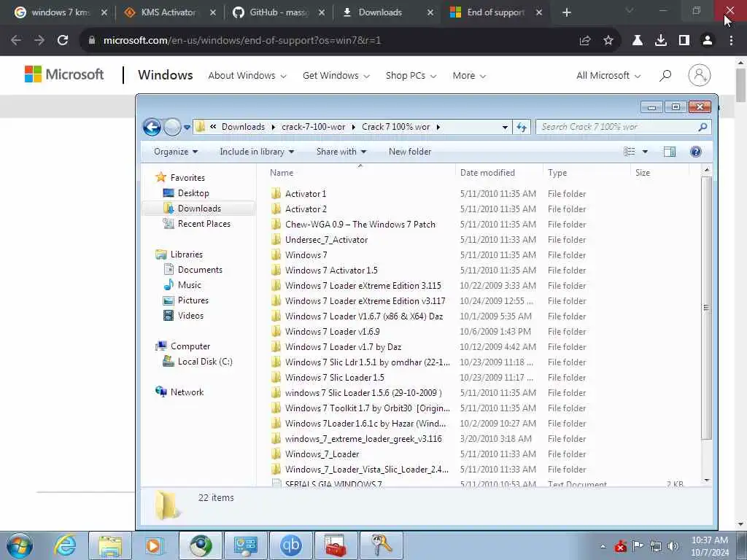Viewport: 747px width, 560px height.
Task: Expand the address bar history dropdown
Action: (505, 127)
